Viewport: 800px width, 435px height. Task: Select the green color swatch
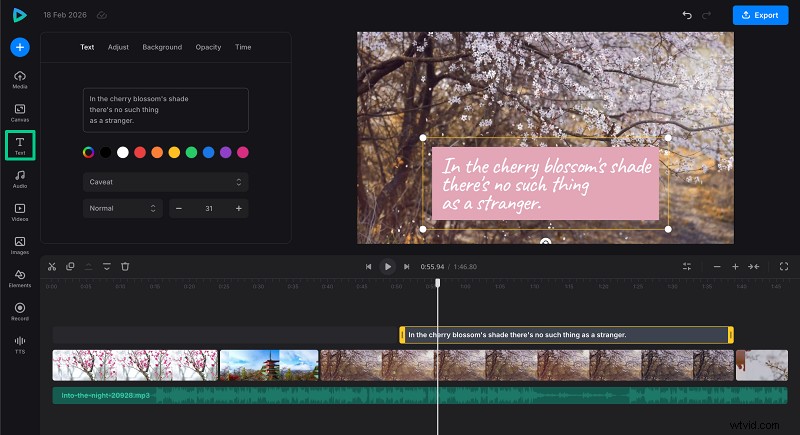[191, 152]
